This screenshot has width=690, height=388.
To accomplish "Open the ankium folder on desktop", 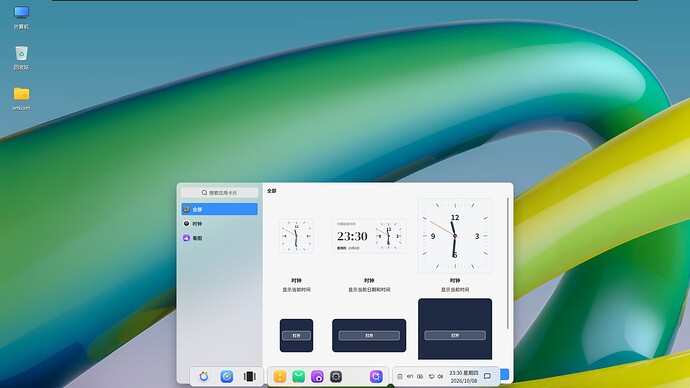I will pos(21,98).
